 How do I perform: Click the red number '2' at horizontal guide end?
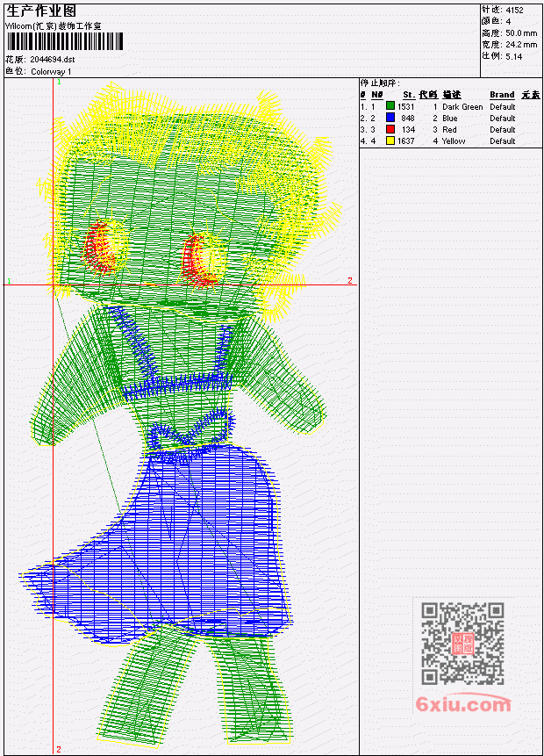pos(350,280)
